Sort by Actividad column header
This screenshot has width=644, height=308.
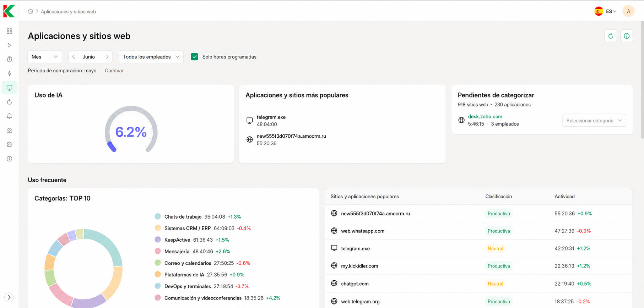tap(564, 197)
